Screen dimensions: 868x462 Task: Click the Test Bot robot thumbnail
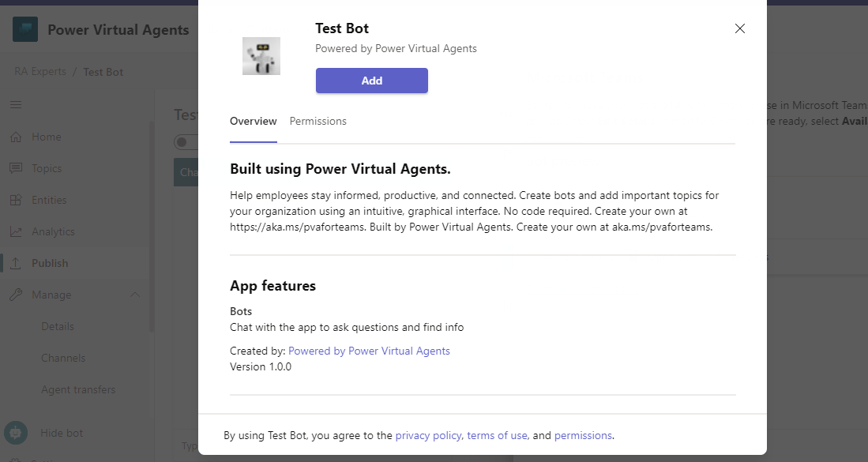[261, 55]
